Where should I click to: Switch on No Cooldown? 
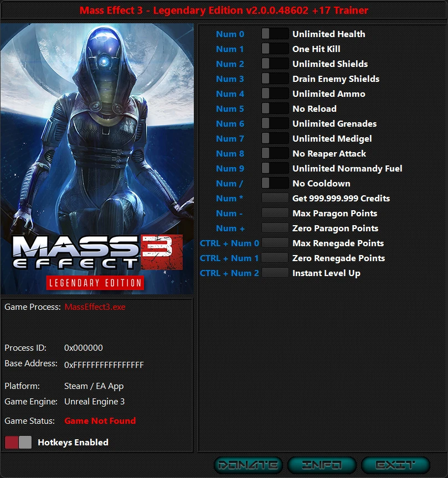click(x=275, y=183)
